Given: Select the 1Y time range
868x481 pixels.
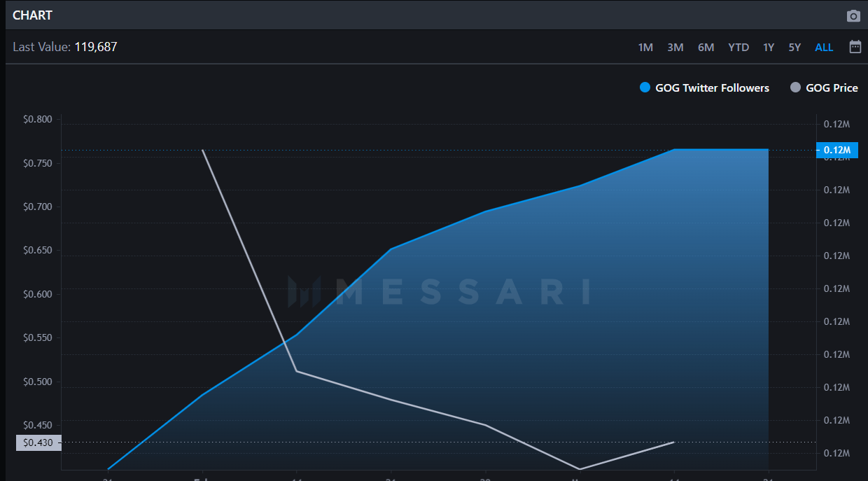Looking at the screenshot, I should tap(769, 48).
